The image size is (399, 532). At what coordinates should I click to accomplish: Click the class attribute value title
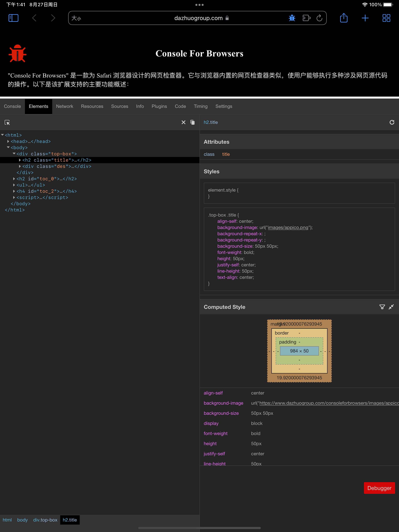point(226,154)
